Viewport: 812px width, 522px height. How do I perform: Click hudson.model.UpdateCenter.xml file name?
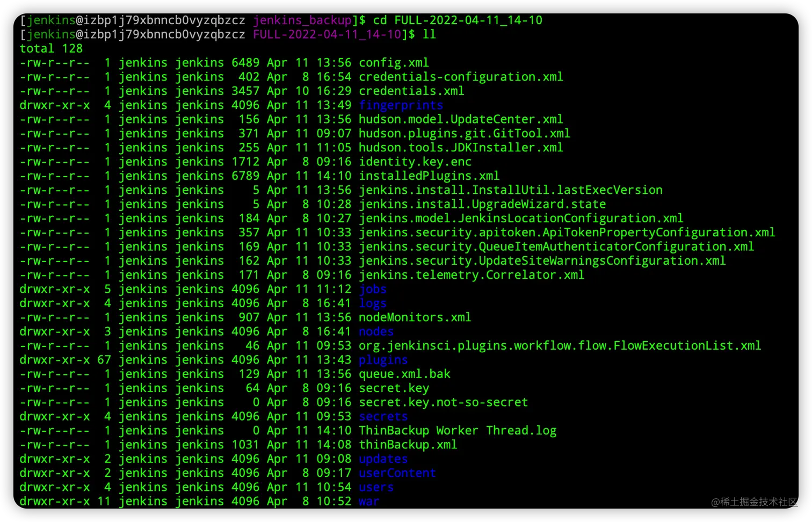coord(461,119)
